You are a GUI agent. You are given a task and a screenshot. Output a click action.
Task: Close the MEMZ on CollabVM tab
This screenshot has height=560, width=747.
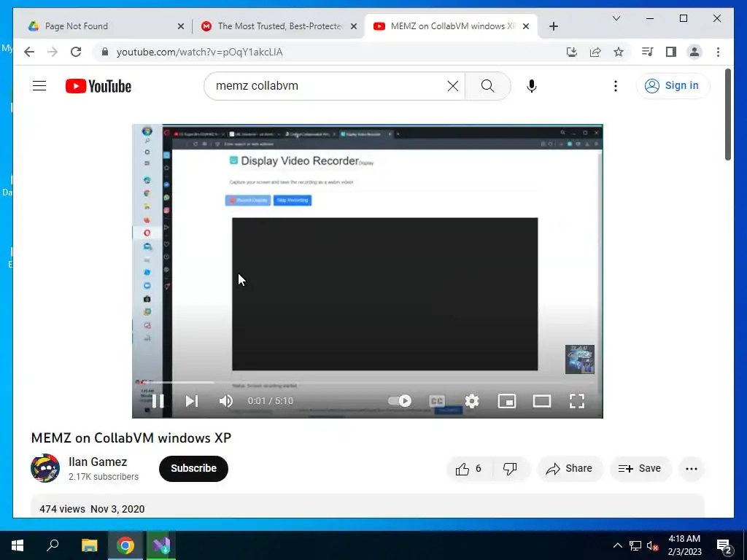[526, 26]
